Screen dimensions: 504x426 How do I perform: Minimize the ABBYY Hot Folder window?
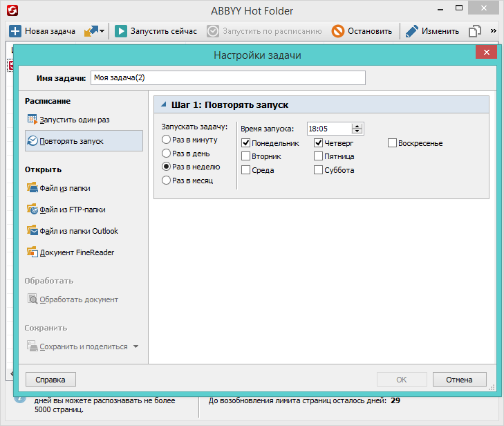(x=440, y=9)
